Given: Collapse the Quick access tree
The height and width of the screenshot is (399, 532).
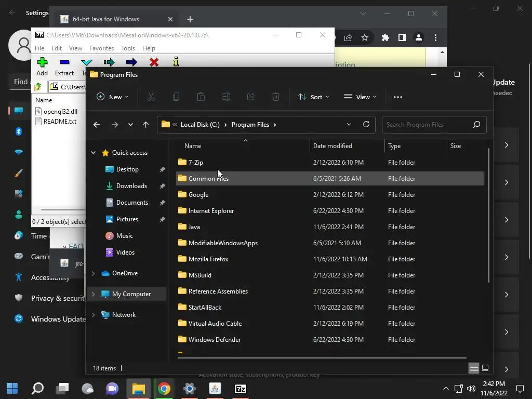Looking at the screenshot, I should click(94, 153).
